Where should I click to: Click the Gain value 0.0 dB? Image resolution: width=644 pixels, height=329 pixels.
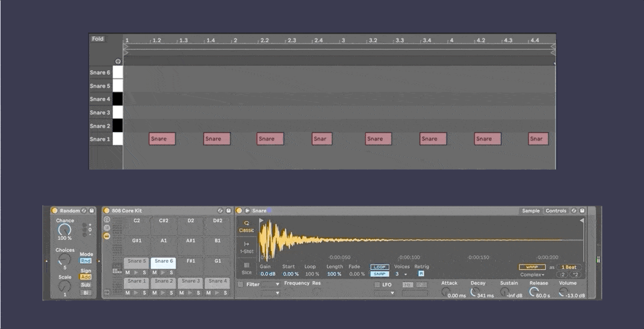pos(268,274)
